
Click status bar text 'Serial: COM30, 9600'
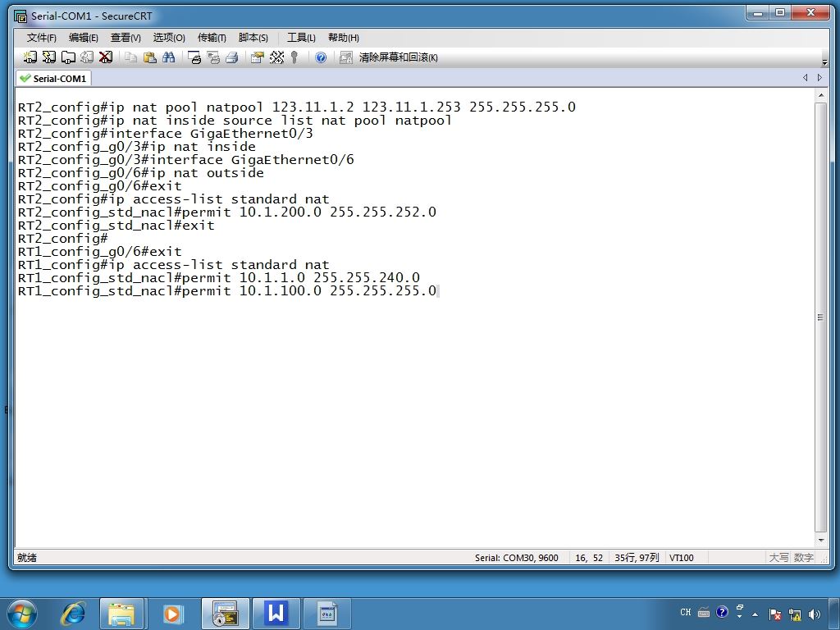[x=517, y=558]
